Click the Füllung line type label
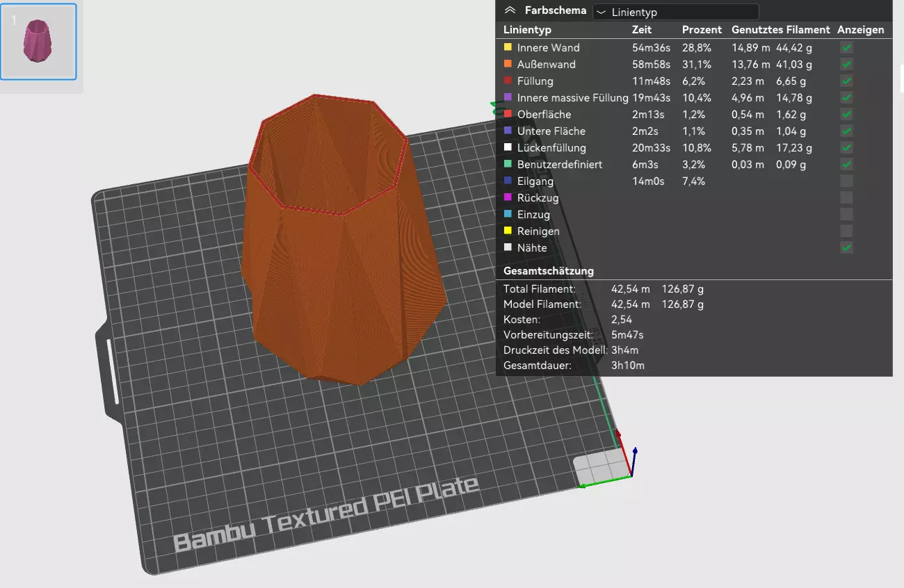 pos(535,81)
